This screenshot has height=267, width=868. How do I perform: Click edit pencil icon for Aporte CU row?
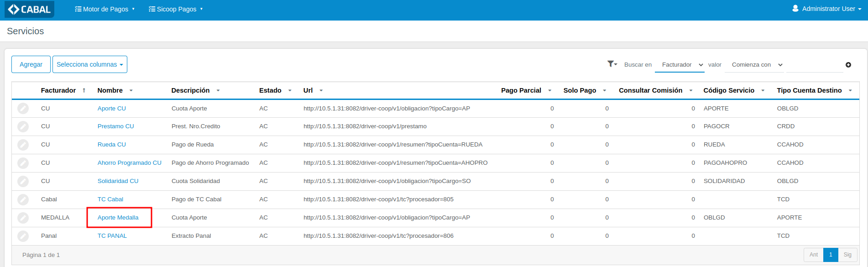[23, 109]
